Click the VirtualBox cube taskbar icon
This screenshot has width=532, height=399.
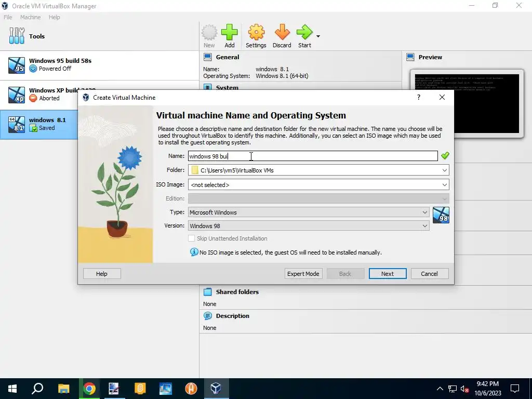pos(216,389)
